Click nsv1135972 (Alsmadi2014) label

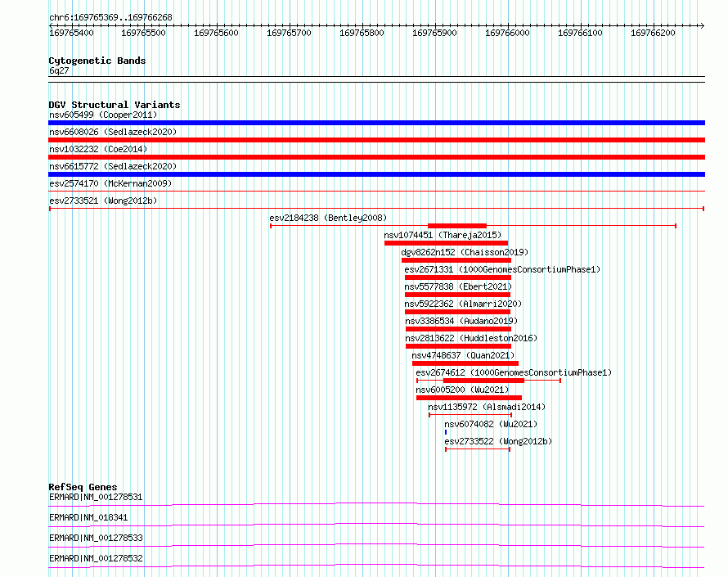(487, 407)
